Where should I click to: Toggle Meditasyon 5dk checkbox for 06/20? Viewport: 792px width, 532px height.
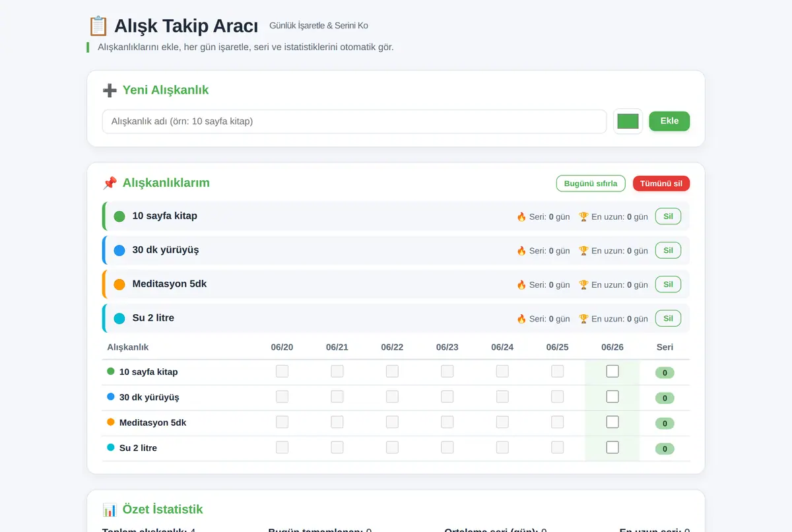coord(282,422)
